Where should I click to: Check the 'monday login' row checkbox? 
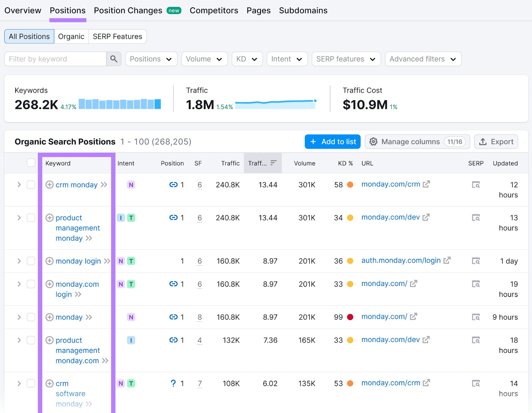tap(31, 261)
